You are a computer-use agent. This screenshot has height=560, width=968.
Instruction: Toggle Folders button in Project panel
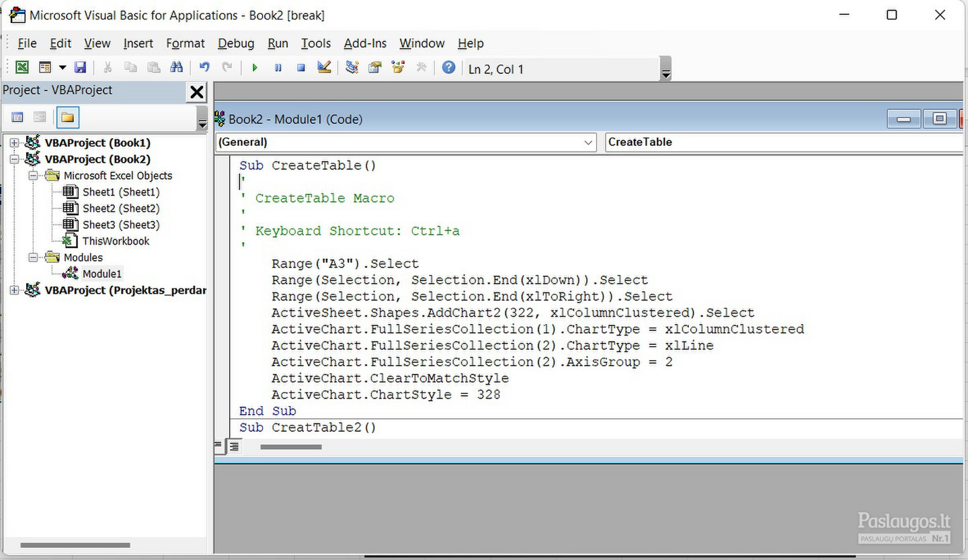67,118
